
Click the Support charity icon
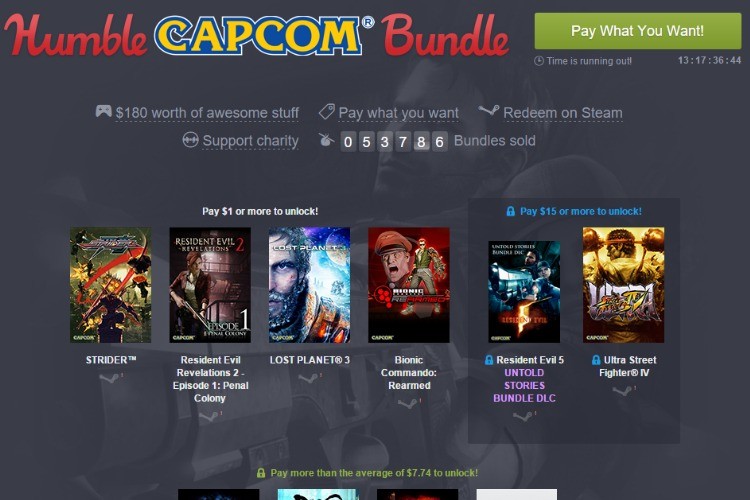pos(190,140)
